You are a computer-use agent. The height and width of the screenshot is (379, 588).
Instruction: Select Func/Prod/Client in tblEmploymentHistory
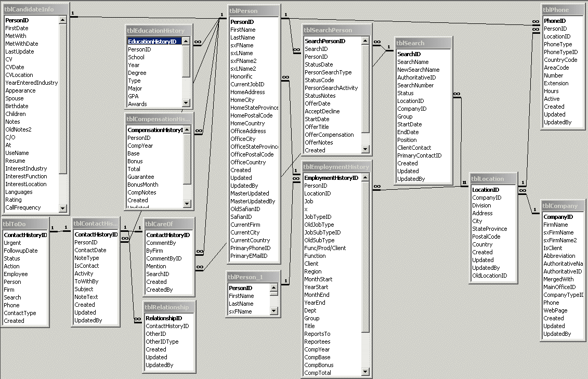(x=325, y=248)
